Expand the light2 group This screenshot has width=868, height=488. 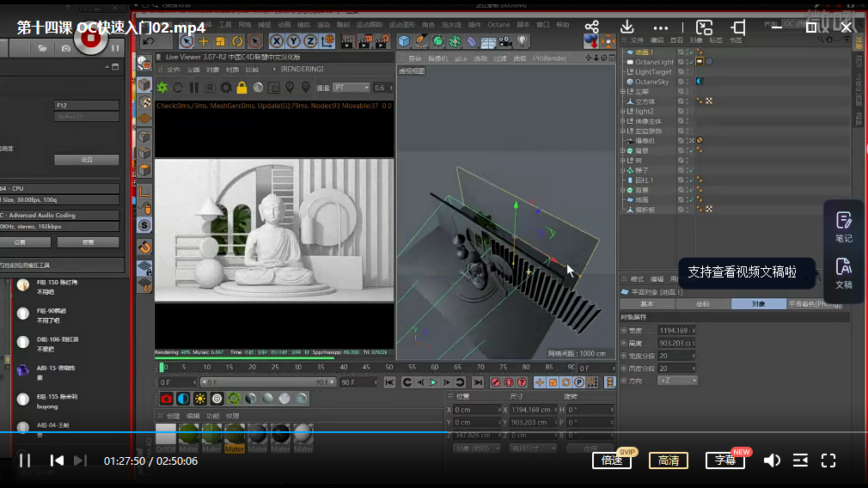tap(623, 111)
